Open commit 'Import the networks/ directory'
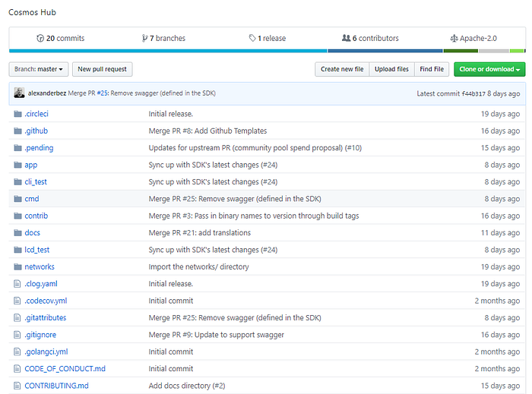Image resolution: width=532 pixels, height=394 pixels. 198,266
